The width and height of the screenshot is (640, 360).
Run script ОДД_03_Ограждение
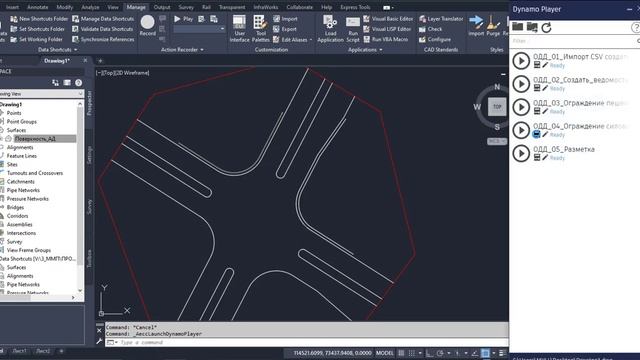[x=521, y=107]
